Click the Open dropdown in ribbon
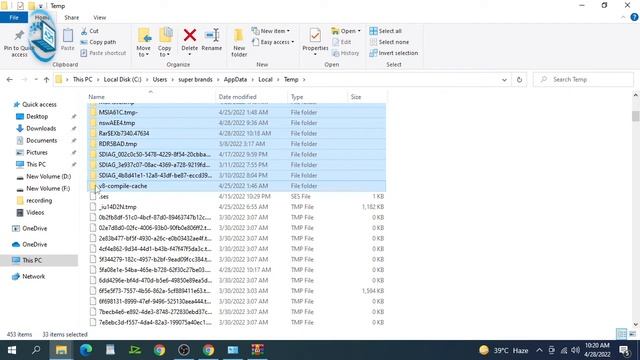 tap(346, 31)
